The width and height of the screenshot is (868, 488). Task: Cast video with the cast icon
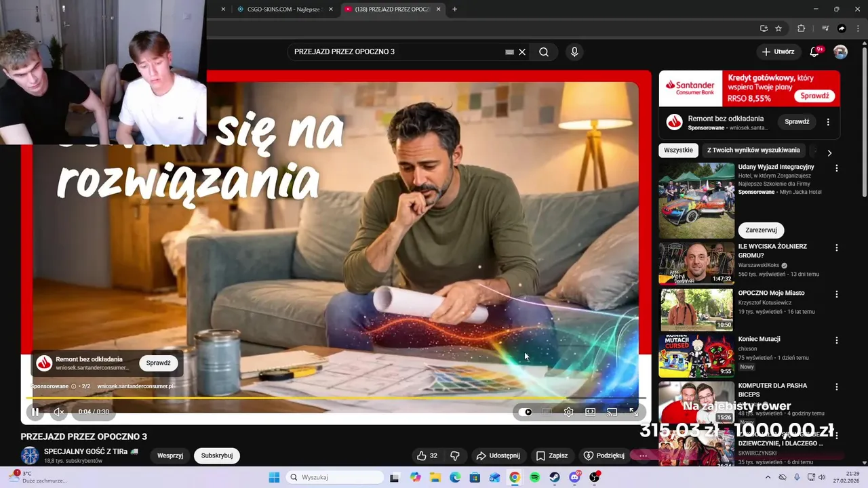tap(612, 411)
